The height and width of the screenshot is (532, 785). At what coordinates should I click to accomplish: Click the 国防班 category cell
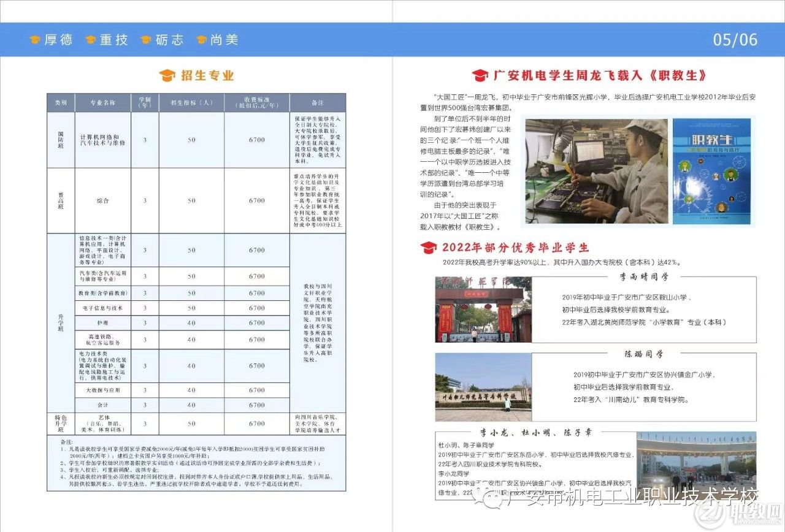click(x=61, y=140)
